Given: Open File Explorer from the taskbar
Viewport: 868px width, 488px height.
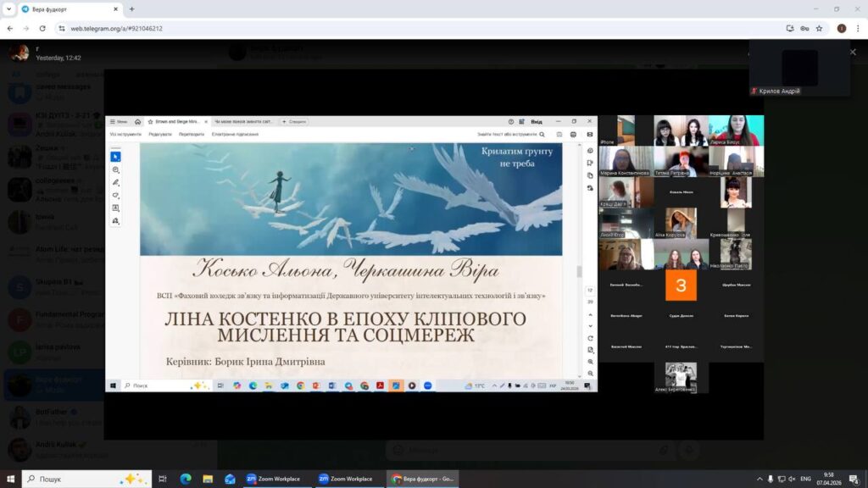Looking at the screenshot, I should (x=208, y=479).
